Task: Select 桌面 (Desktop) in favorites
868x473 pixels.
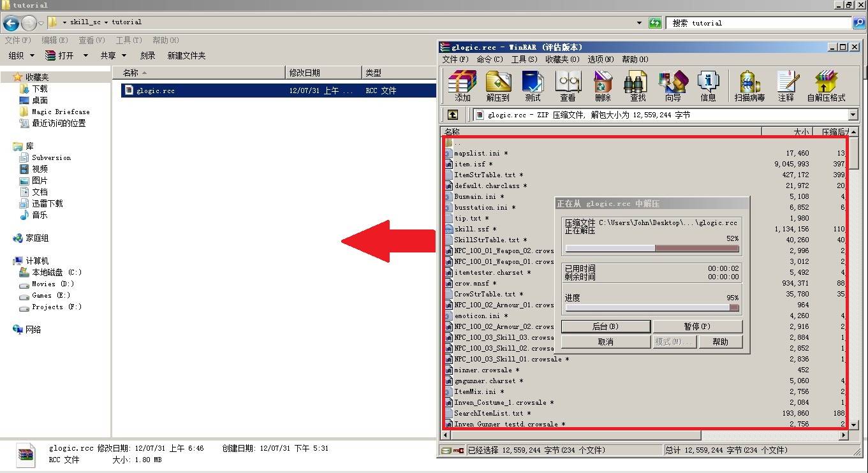Action: pos(40,100)
